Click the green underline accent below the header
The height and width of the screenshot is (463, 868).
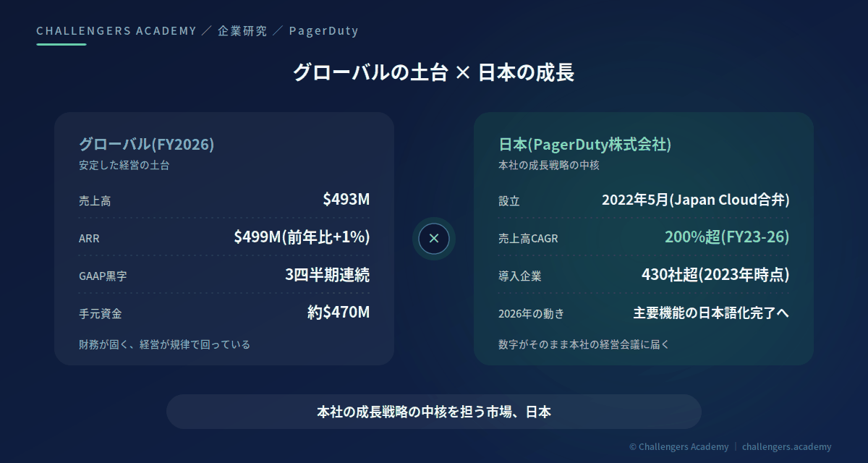pyautogui.click(x=61, y=44)
